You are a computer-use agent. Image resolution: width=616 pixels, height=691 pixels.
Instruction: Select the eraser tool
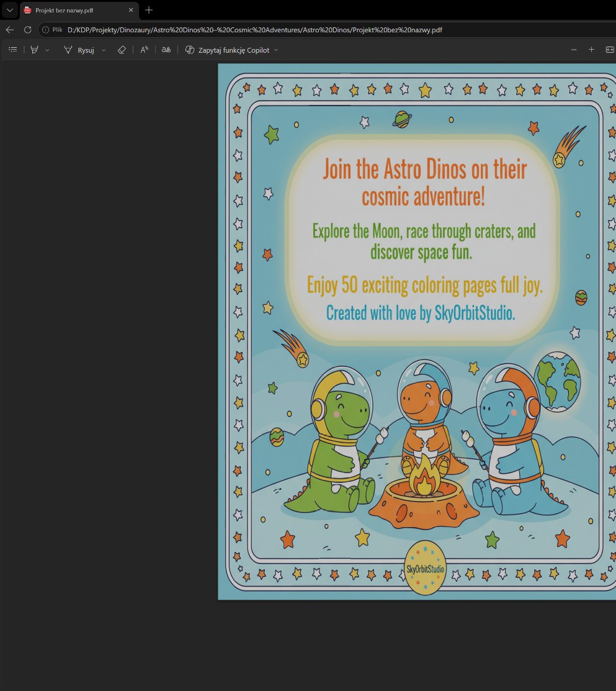[x=122, y=50]
